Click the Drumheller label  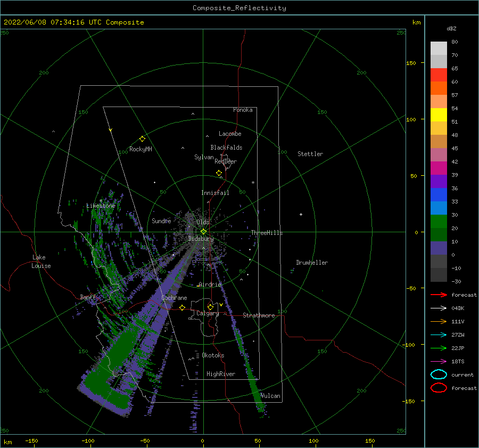coord(312,263)
